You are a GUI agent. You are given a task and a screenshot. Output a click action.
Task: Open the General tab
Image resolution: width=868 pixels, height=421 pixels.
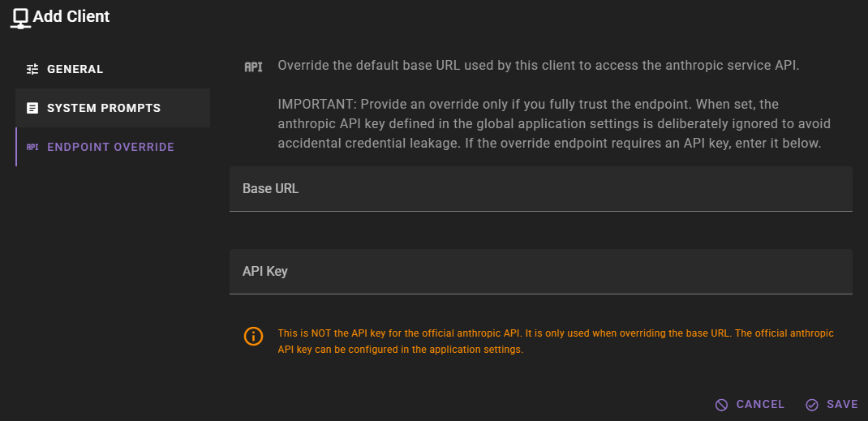click(x=113, y=69)
